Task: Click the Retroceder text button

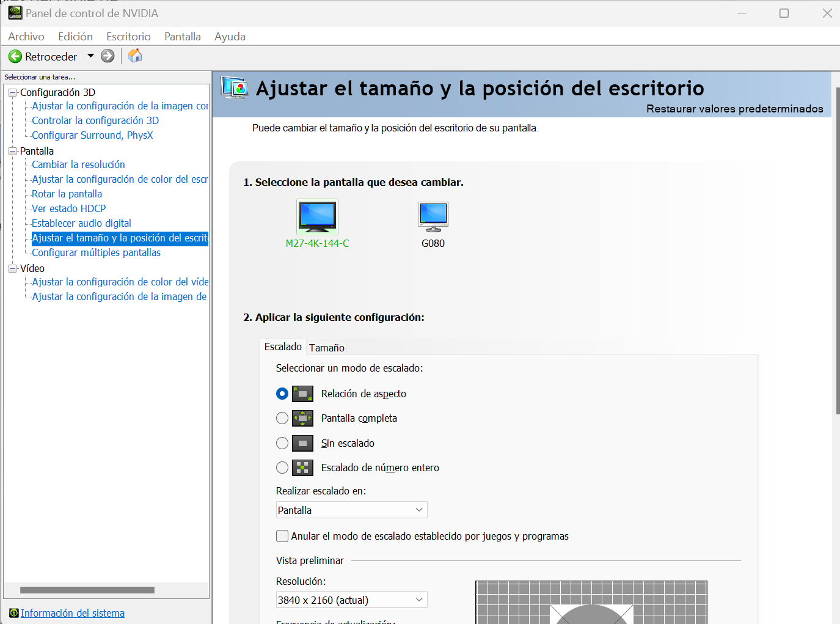Action: (51, 56)
